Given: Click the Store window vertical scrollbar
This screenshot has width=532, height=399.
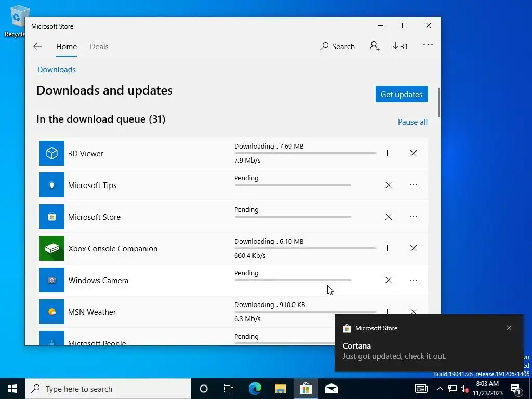Looking at the screenshot, I should coord(439,102).
